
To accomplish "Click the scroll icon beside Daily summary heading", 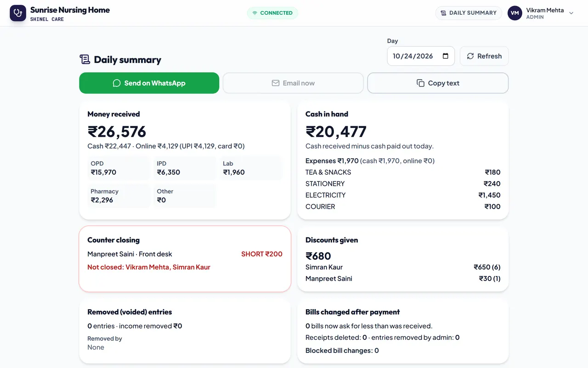I will click(85, 59).
